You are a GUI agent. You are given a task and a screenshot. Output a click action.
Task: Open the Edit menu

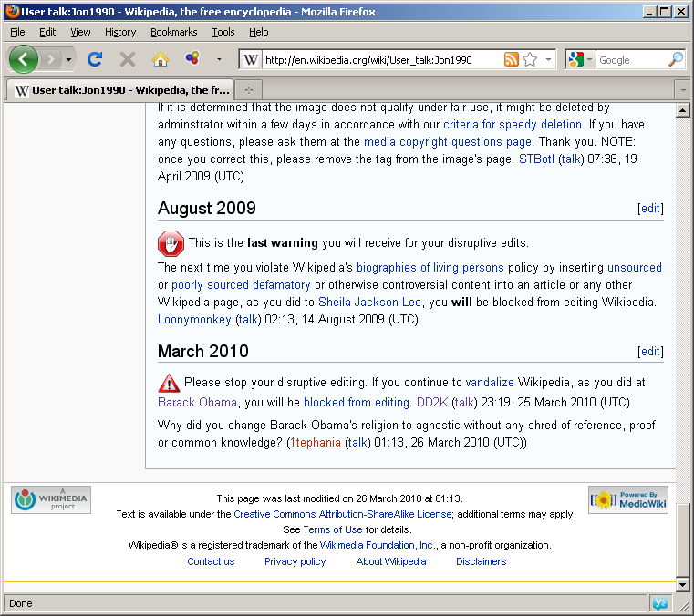(x=47, y=32)
